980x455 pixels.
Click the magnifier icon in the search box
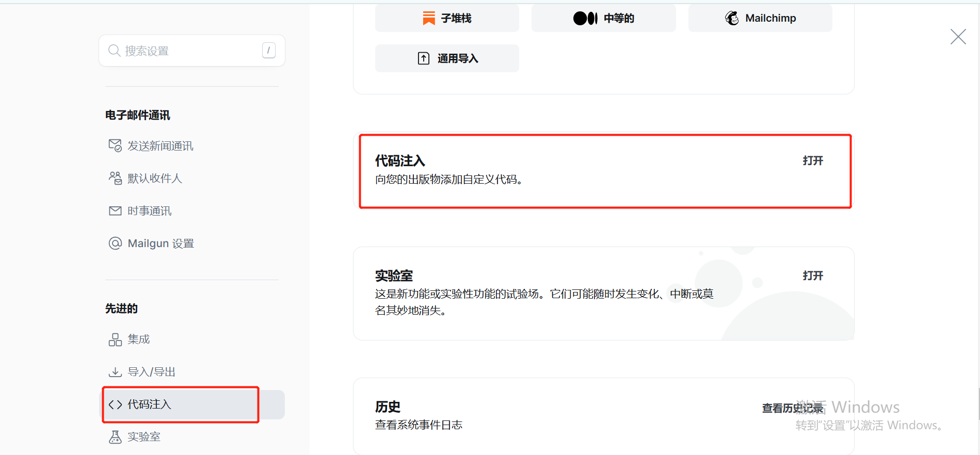click(x=114, y=51)
